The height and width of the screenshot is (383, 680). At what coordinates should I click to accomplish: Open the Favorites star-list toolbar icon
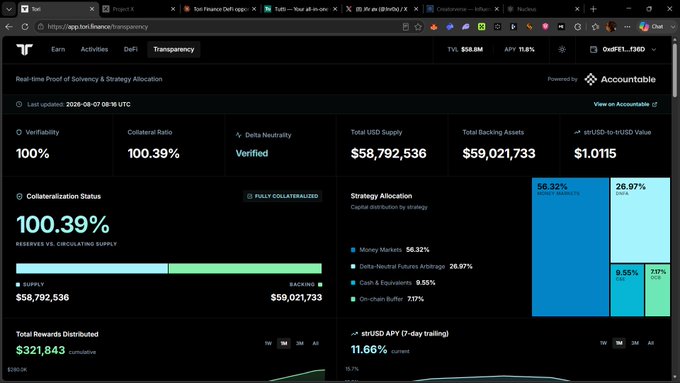pyautogui.click(x=595, y=27)
